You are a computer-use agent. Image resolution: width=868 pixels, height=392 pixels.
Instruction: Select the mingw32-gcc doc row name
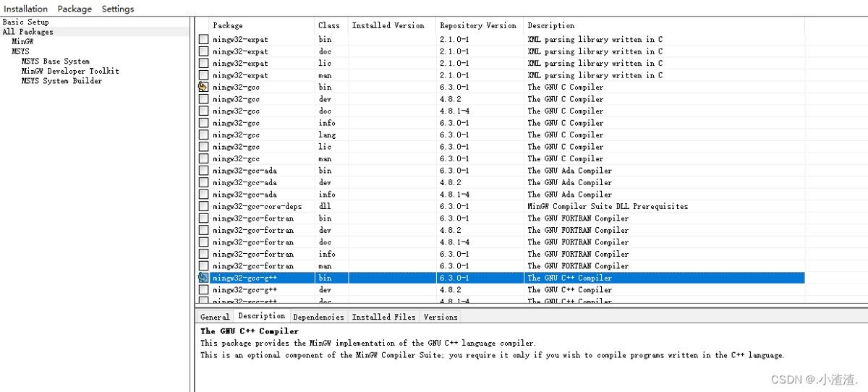(236, 111)
